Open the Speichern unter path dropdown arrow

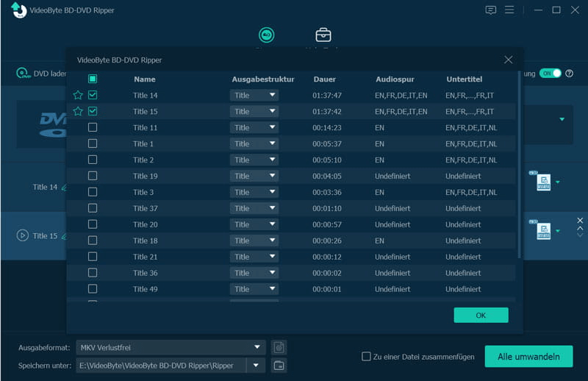coord(256,366)
